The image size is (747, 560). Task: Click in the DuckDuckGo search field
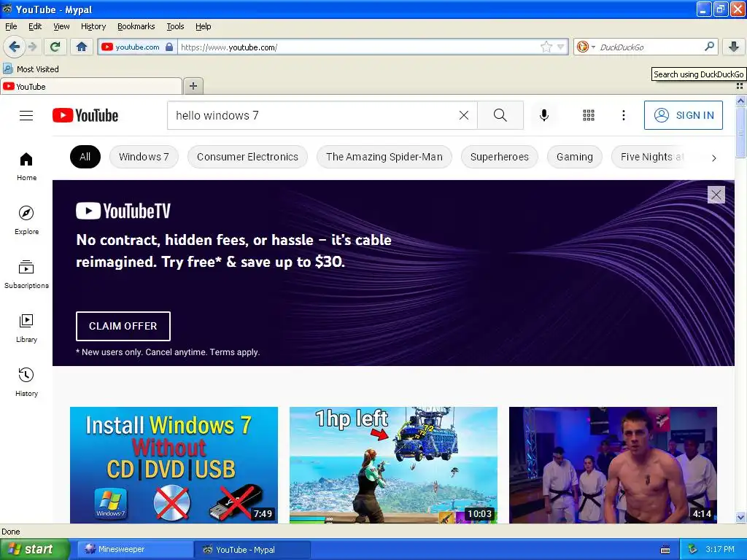click(648, 47)
